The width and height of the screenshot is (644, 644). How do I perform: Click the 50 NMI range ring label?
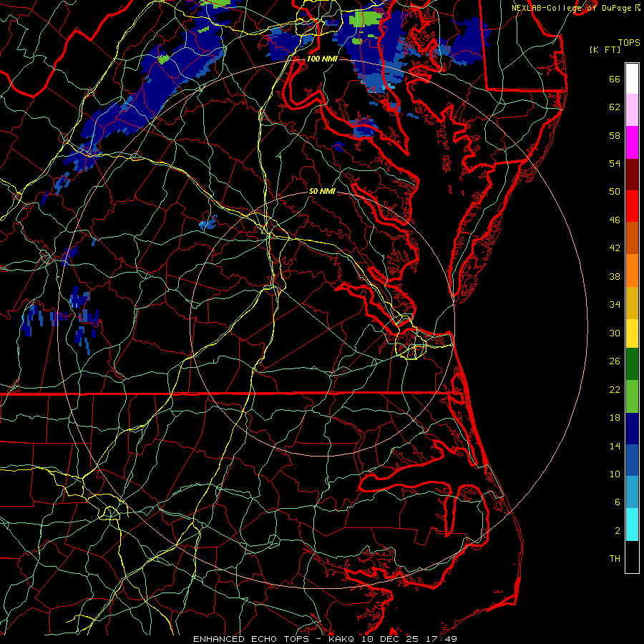pos(322,191)
